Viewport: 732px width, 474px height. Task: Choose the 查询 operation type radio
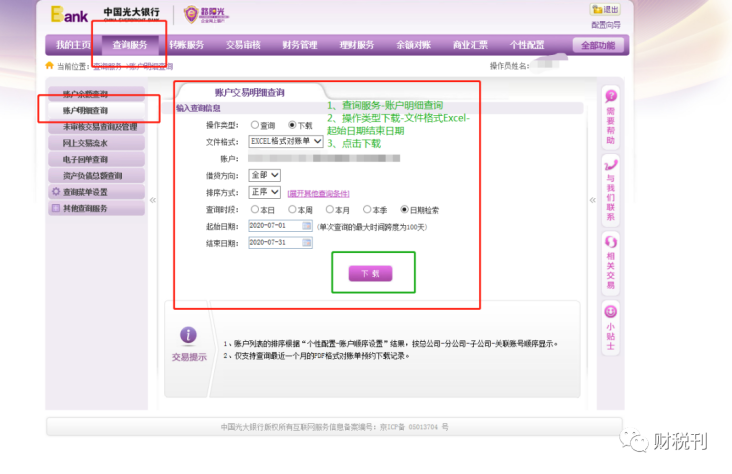(255, 125)
